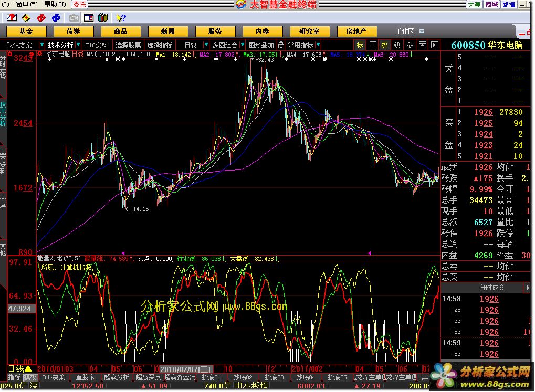Expand the 常用指标 dropdown arrow
Image resolution: width=535 pixels, height=392 pixels.
(318, 45)
